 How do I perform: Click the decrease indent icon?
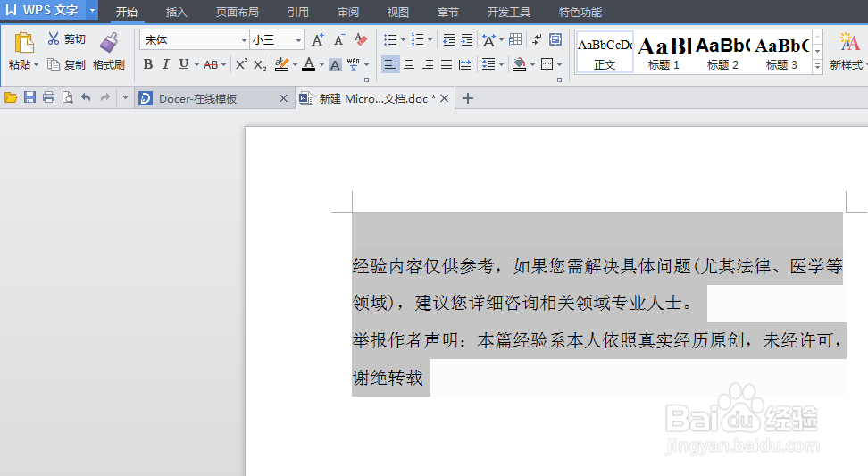pyautogui.click(x=449, y=40)
